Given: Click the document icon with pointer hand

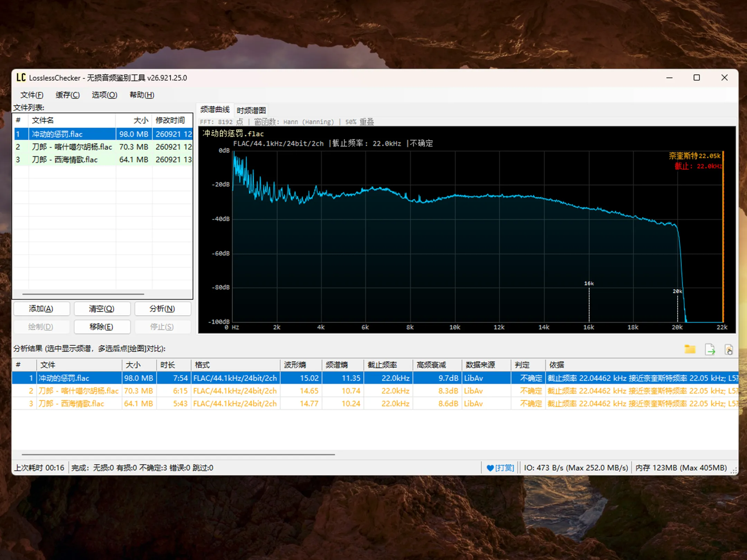Looking at the screenshot, I should [729, 349].
